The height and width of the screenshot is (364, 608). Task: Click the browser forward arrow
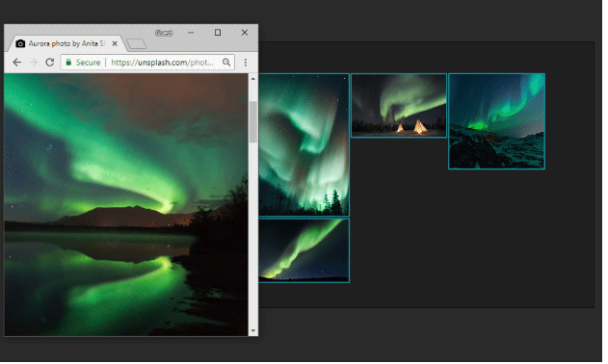(34, 63)
